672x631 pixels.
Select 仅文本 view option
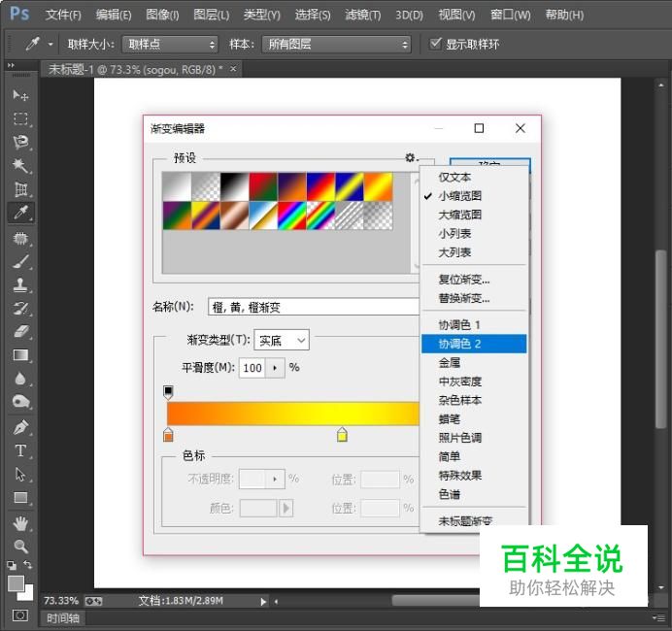point(474,177)
